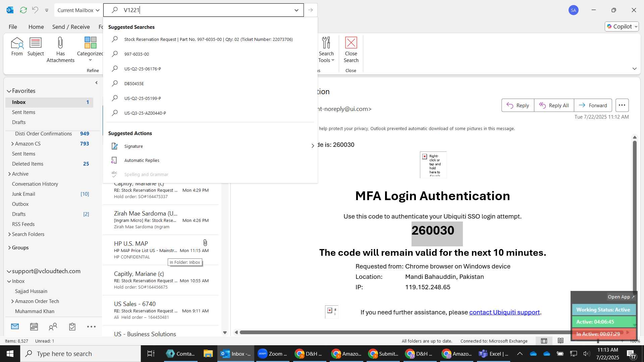The image size is (644, 362).
Task: Choose suggested search US-Q2-25-05199-P
Action: pyautogui.click(x=210, y=98)
